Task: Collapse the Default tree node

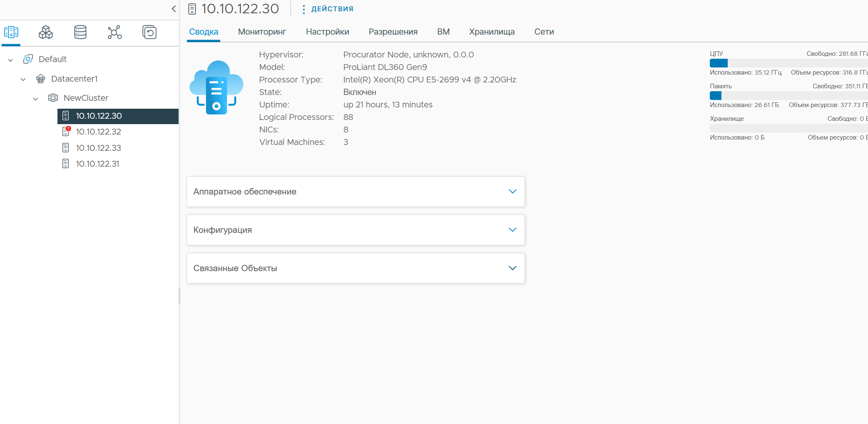Action: tap(10, 60)
